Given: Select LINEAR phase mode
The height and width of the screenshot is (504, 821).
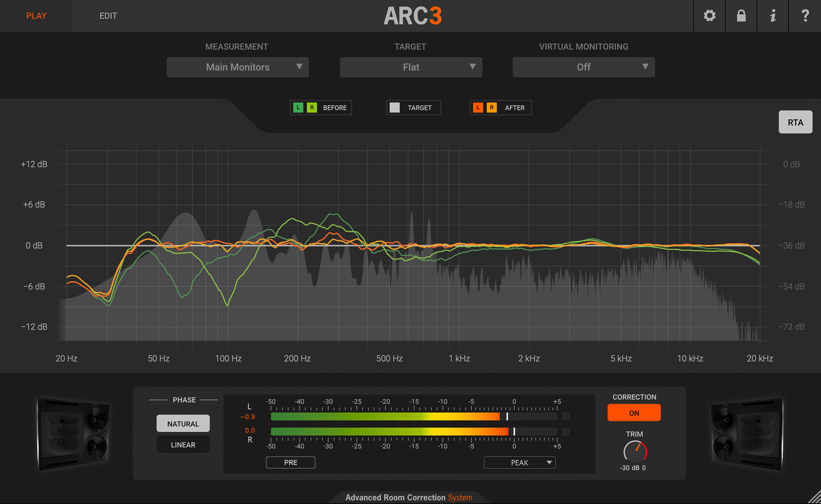Looking at the screenshot, I should click(x=183, y=444).
